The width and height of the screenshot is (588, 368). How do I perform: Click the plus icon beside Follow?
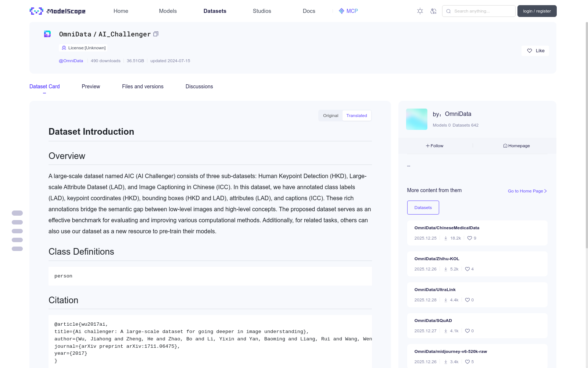click(x=428, y=146)
